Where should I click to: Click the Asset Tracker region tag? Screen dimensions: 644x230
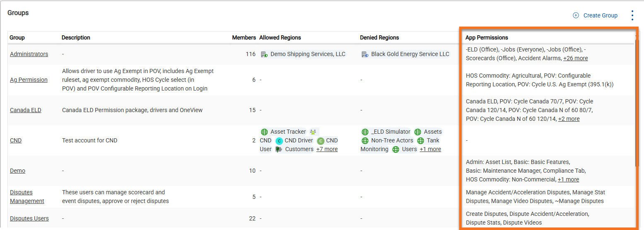tap(283, 132)
